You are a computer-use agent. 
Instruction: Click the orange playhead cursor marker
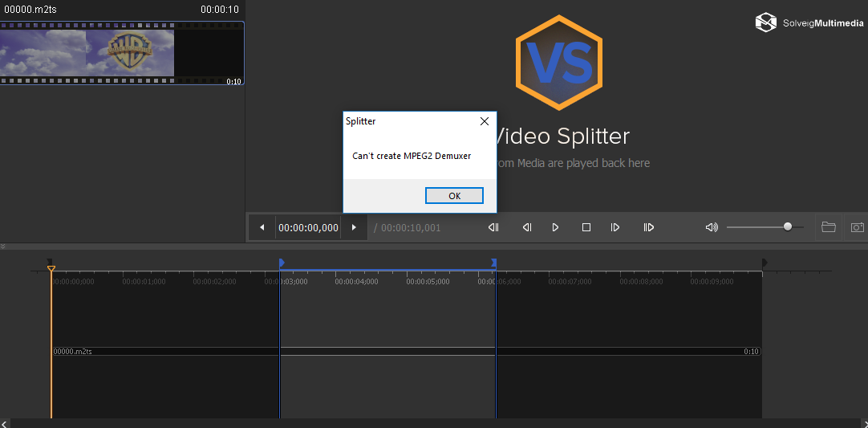point(51,268)
